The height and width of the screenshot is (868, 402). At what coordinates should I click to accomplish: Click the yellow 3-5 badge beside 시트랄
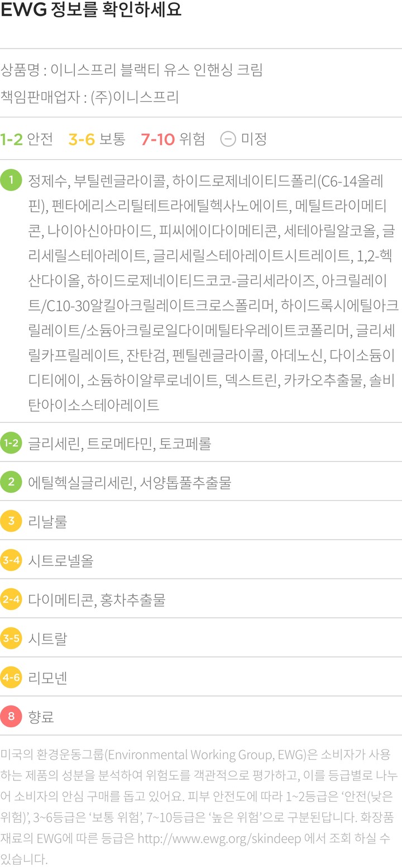(x=11, y=638)
